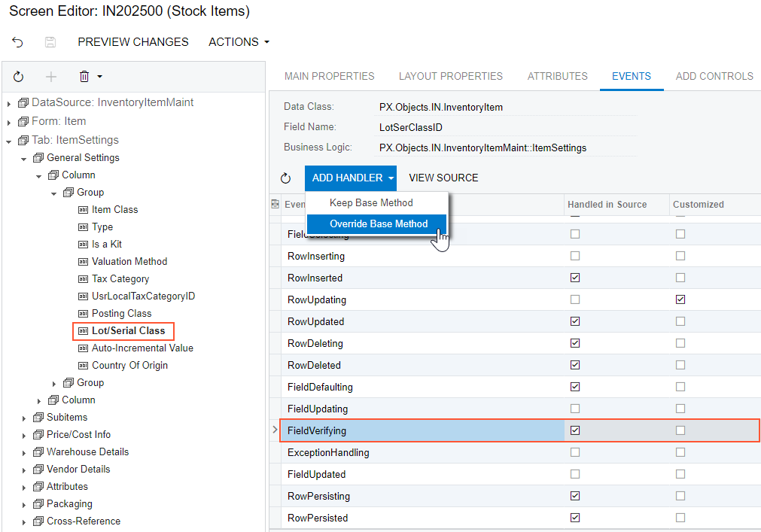Select the Valuation Method field icon
The width and height of the screenshot is (761, 532).
(x=83, y=262)
